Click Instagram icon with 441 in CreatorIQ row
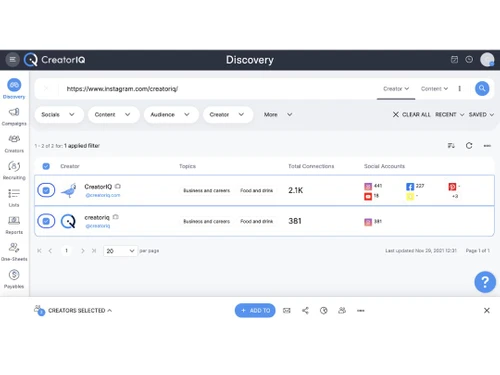 pos(368,186)
